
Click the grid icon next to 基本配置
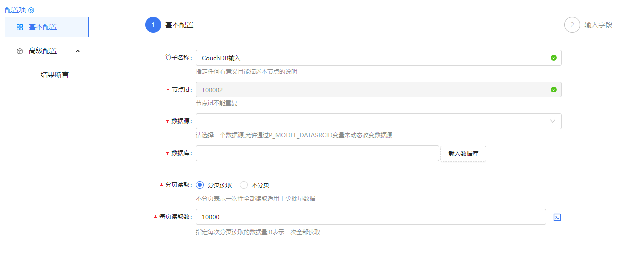click(x=20, y=27)
